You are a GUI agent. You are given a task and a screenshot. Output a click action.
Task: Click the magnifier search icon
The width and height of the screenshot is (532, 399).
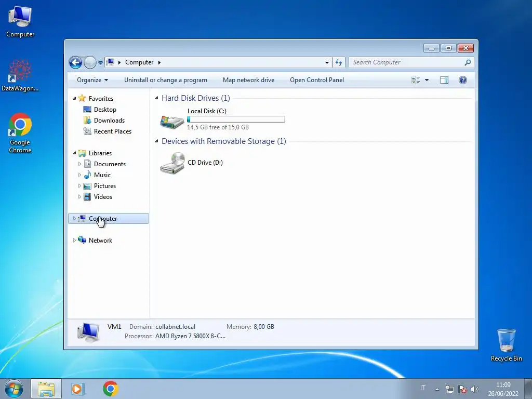tap(468, 62)
